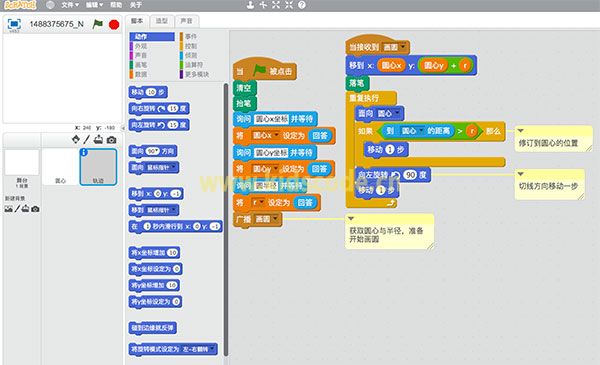Collapse the 修订到圆心的位置 comment
This screenshot has height=365, width=600.
(520, 131)
